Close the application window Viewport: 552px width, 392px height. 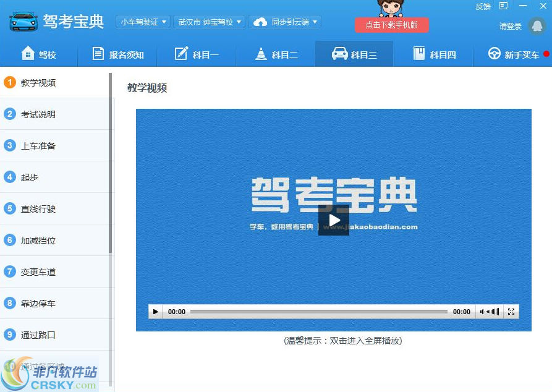tap(543, 6)
